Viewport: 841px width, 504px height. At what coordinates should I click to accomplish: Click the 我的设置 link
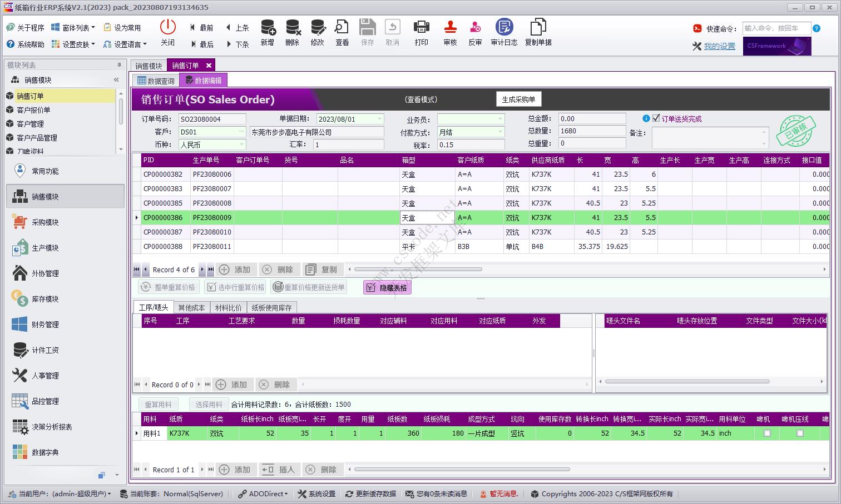point(719,46)
